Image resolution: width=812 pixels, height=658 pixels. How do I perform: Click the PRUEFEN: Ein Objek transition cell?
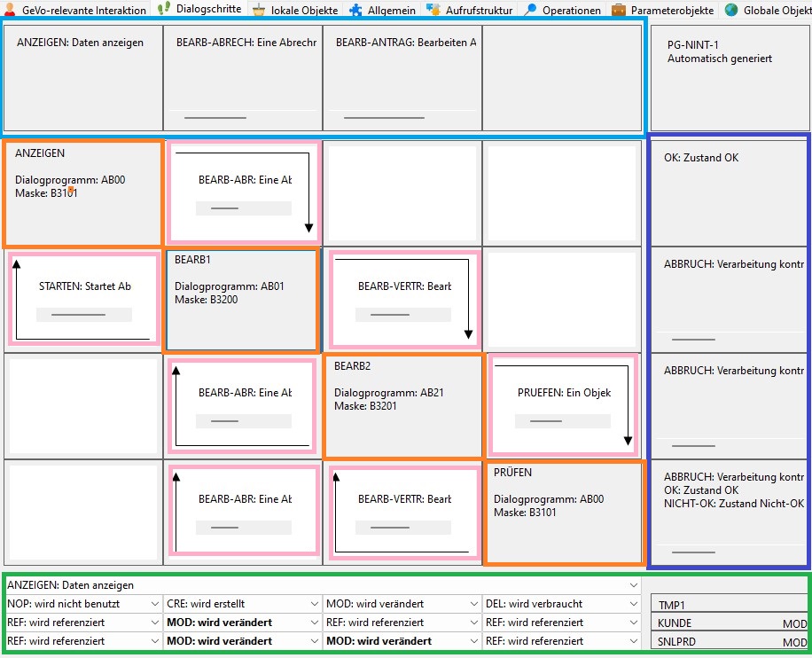coord(563,405)
